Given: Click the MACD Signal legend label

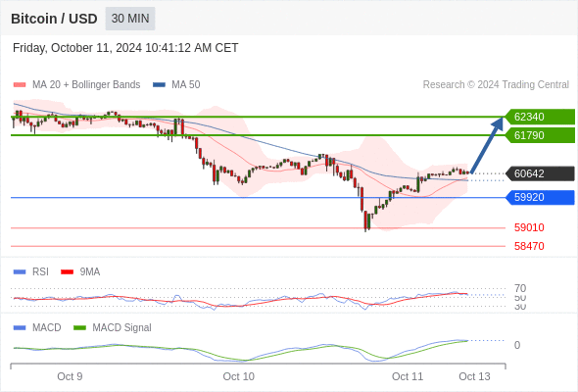Looking at the screenshot, I should (121, 328).
